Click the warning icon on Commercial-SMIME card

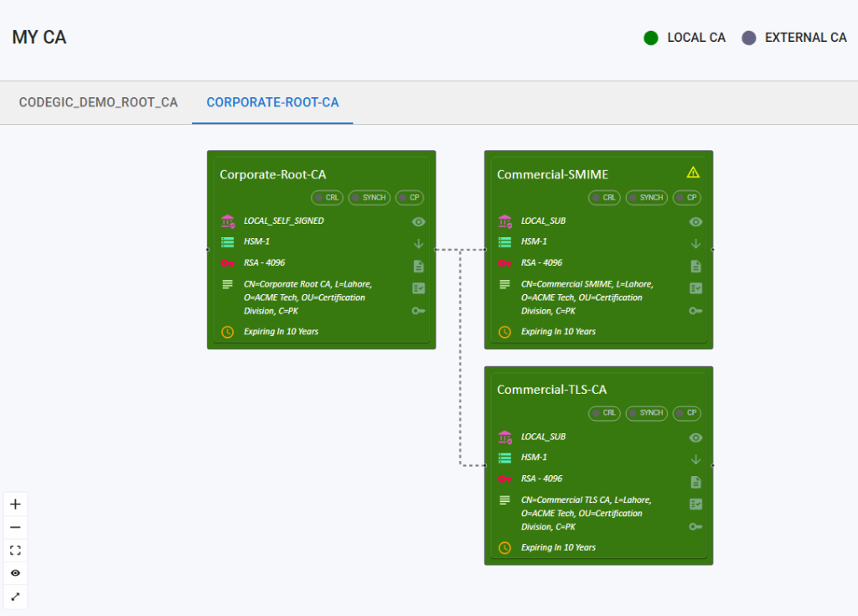(x=693, y=173)
